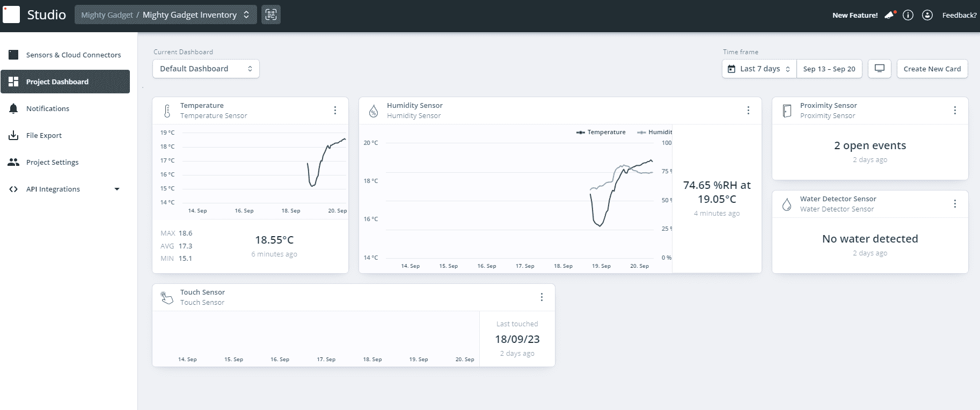Screen dimensions: 980x410
Task: Open the Notifications page
Action: [48, 108]
